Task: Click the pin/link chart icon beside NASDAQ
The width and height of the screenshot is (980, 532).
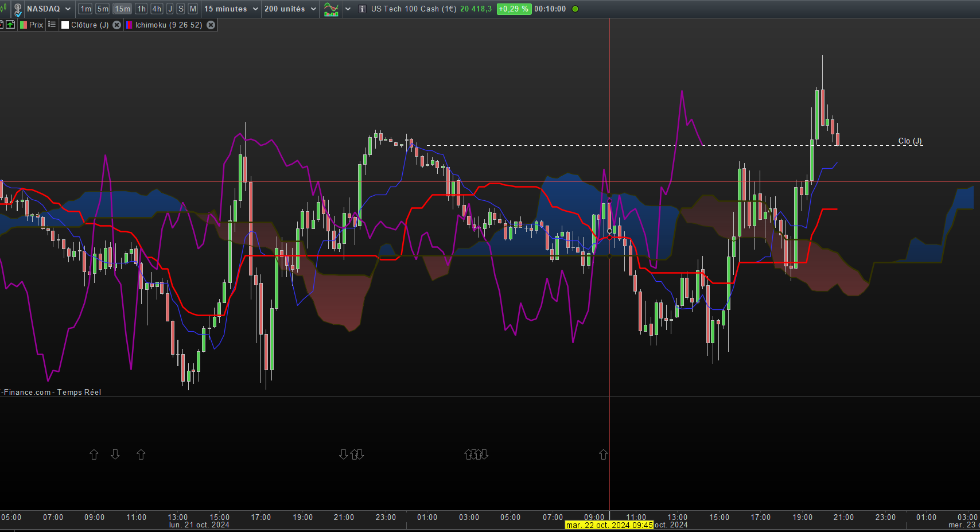Action: tap(18, 9)
